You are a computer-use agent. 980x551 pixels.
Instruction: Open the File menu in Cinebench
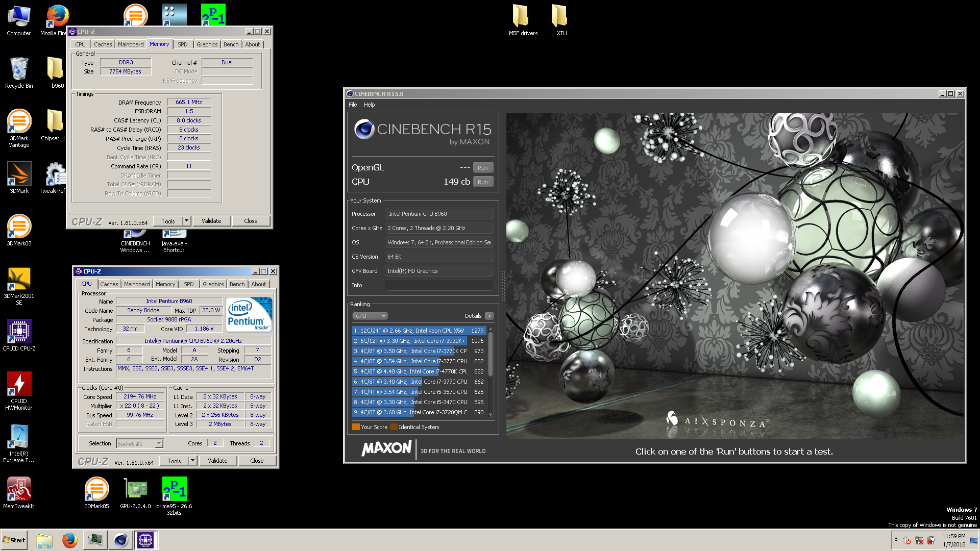(x=353, y=105)
